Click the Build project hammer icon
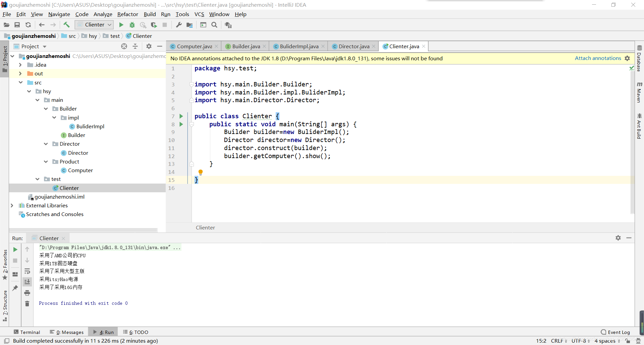This screenshot has width=644, height=345. [66, 25]
